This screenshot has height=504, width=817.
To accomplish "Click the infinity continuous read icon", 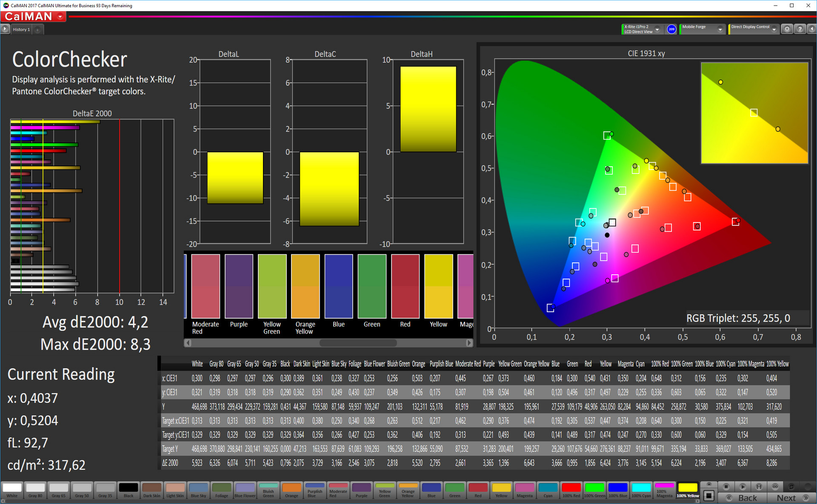I will [775, 487].
